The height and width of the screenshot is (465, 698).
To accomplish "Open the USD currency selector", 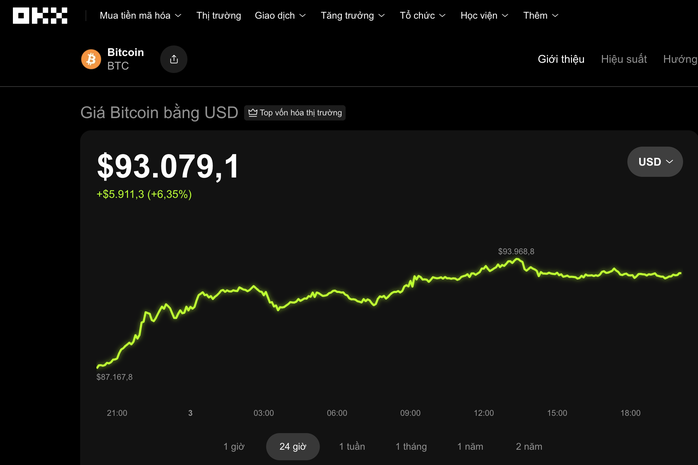I will click(655, 162).
